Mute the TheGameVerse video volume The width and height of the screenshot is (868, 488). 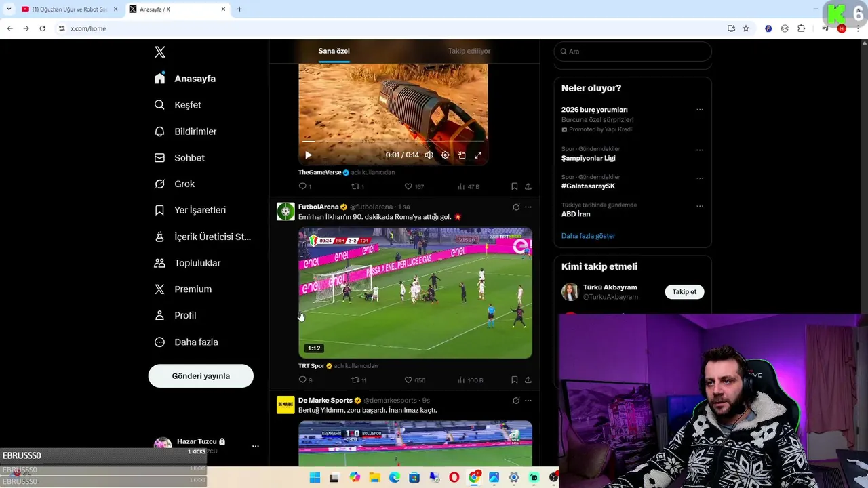tap(429, 155)
